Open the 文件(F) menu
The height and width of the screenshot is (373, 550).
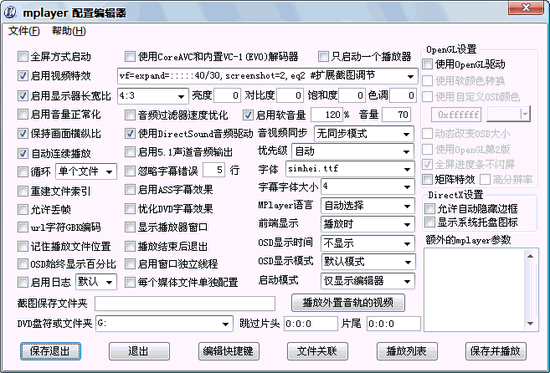coord(24,31)
